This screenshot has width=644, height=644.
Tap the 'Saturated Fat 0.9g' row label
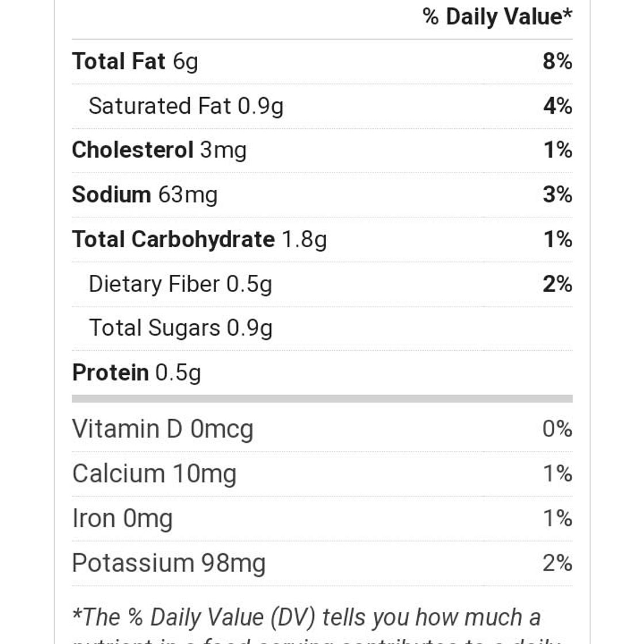pos(186,106)
